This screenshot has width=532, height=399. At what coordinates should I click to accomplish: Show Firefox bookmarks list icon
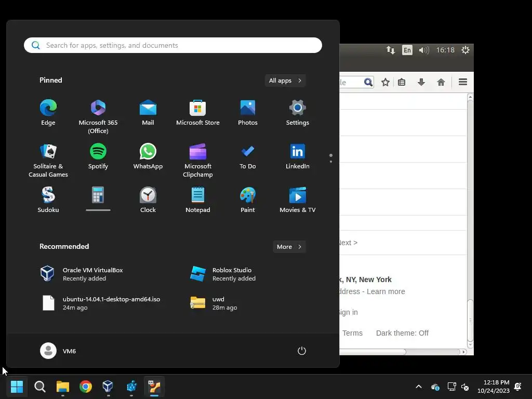(402, 82)
